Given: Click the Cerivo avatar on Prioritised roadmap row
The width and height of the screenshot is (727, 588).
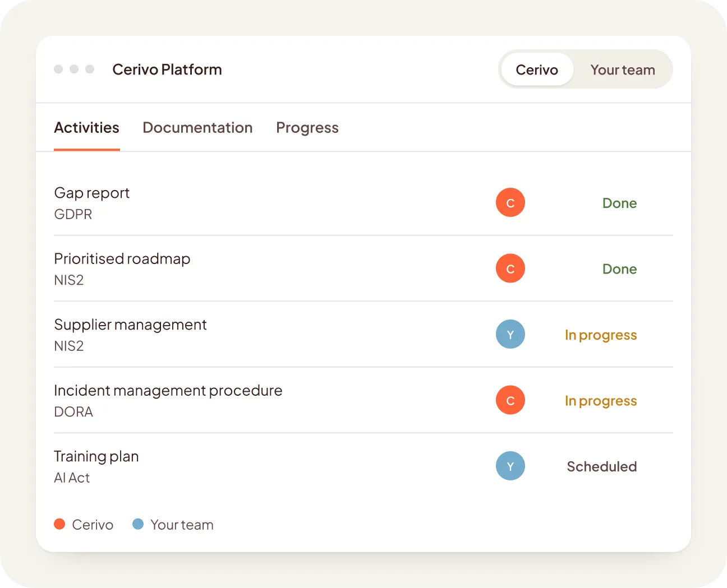Looking at the screenshot, I should 510,268.
